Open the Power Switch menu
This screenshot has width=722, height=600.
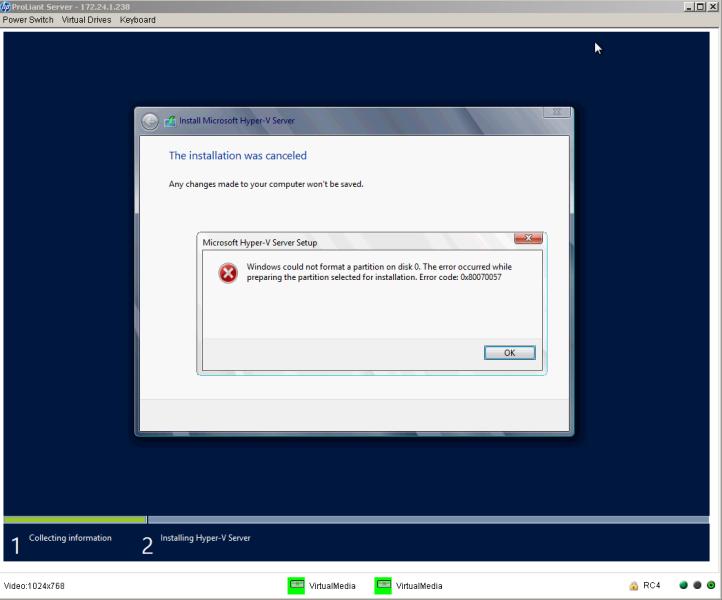pyautogui.click(x=28, y=20)
